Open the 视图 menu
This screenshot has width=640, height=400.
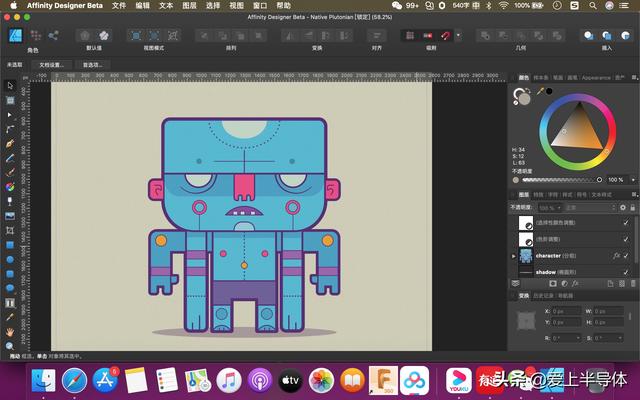click(236, 5)
